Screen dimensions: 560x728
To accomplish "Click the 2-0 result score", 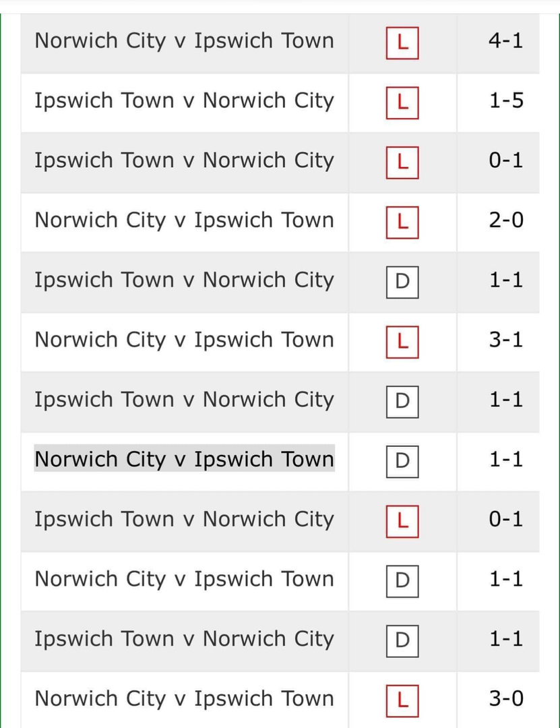I will click(x=505, y=220).
